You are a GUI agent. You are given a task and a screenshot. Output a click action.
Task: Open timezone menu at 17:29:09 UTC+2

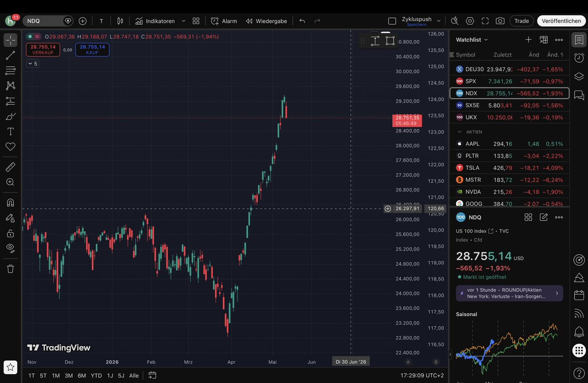422,376
